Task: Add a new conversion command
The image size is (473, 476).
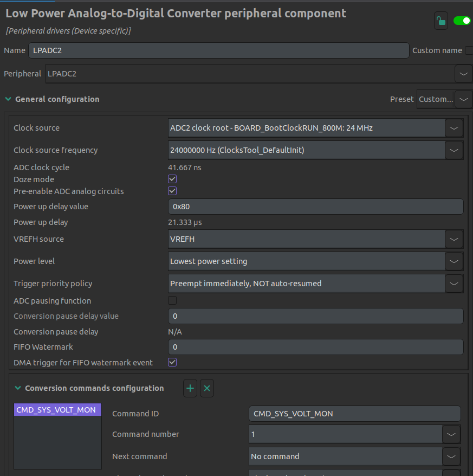Action: point(190,388)
